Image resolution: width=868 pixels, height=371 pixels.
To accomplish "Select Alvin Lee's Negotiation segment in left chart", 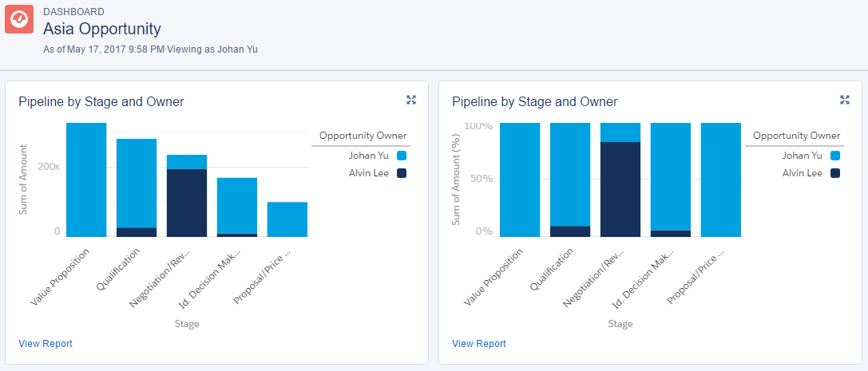I will (x=187, y=203).
